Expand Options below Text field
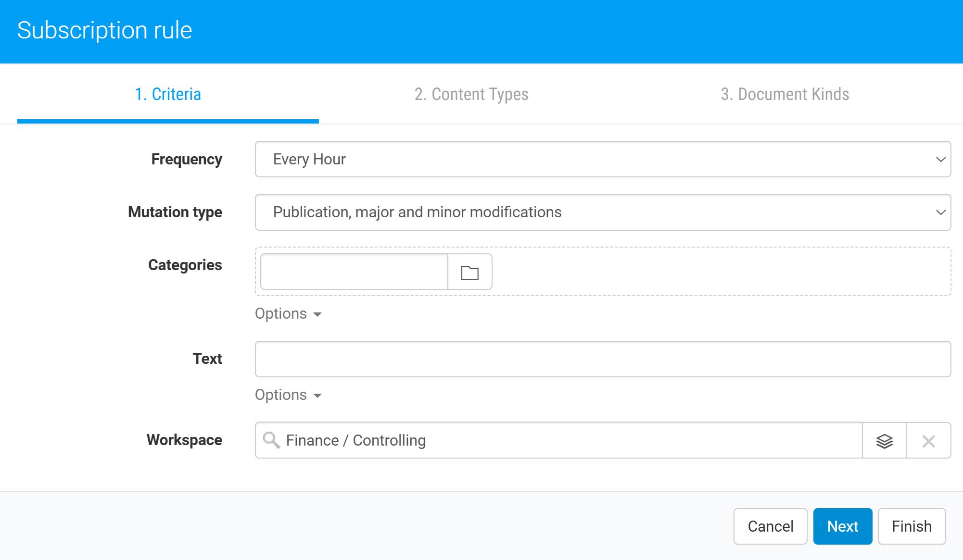This screenshot has width=963, height=560. 288,395
